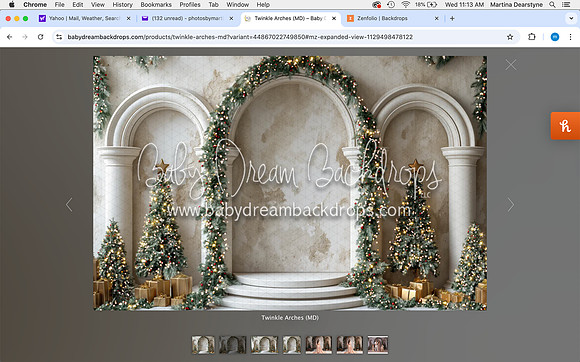Go forward to the next page
Viewport: 580px width, 362px height.
click(x=25, y=37)
